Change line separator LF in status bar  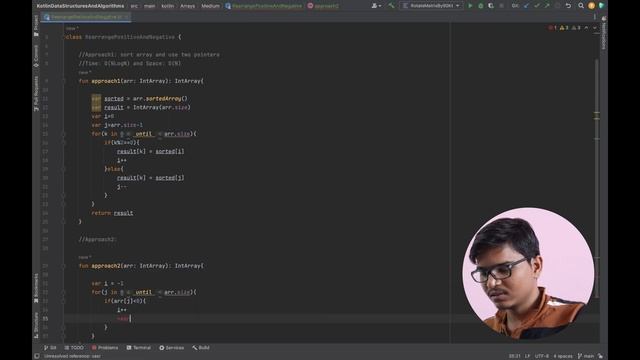(527, 356)
